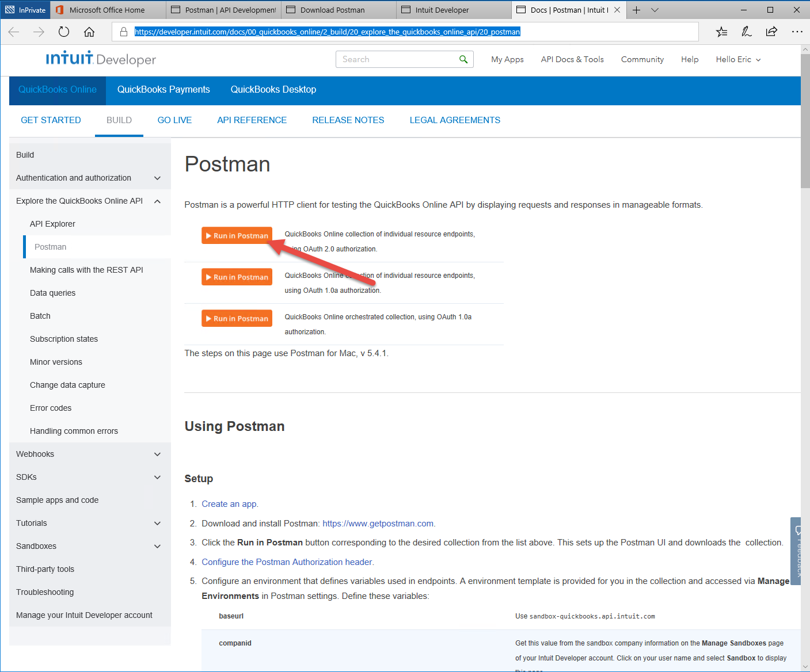Open the Help link
The width and height of the screenshot is (810, 672).
pyautogui.click(x=690, y=59)
